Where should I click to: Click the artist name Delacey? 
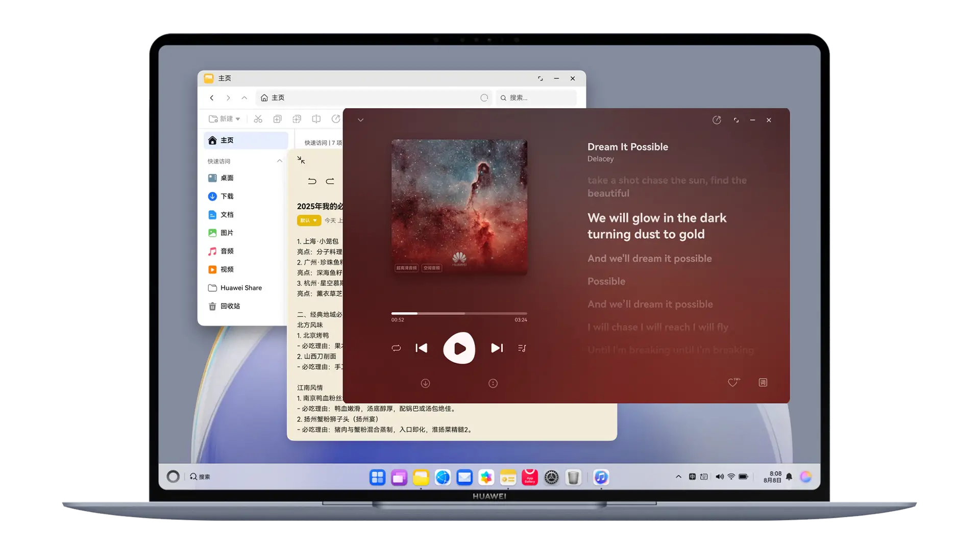(600, 159)
